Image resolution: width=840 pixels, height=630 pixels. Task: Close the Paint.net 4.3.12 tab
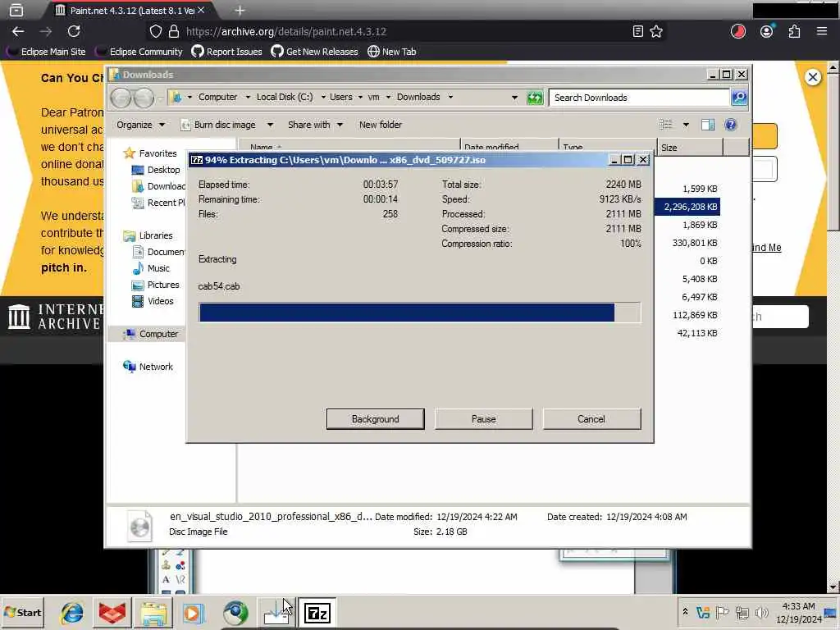click(x=201, y=10)
